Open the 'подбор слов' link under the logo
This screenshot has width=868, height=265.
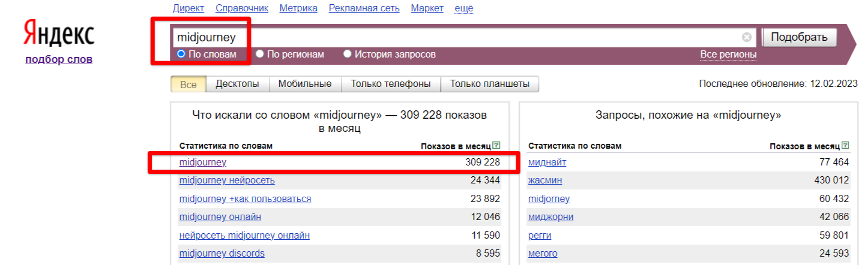(x=59, y=59)
